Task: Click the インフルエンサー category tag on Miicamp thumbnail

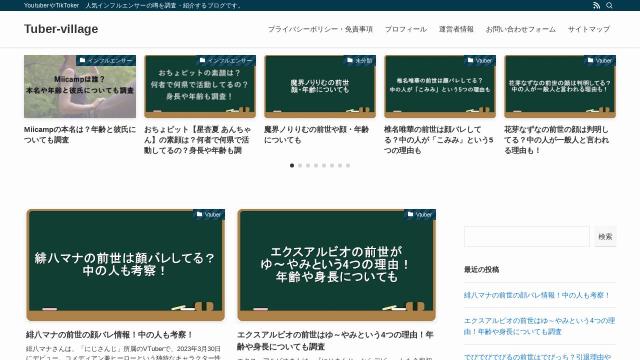Action: tap(106, 60)
